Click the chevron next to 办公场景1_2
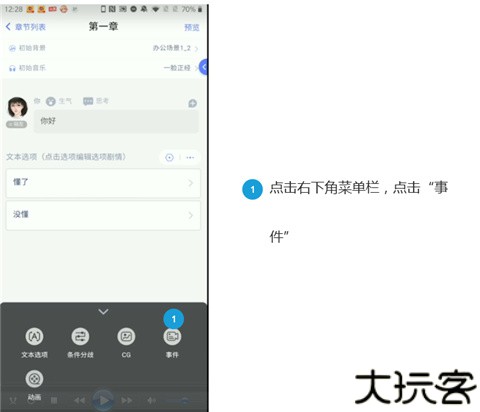Image resolution: width=480 pixels, height=412 pixels. click(196, 49)
